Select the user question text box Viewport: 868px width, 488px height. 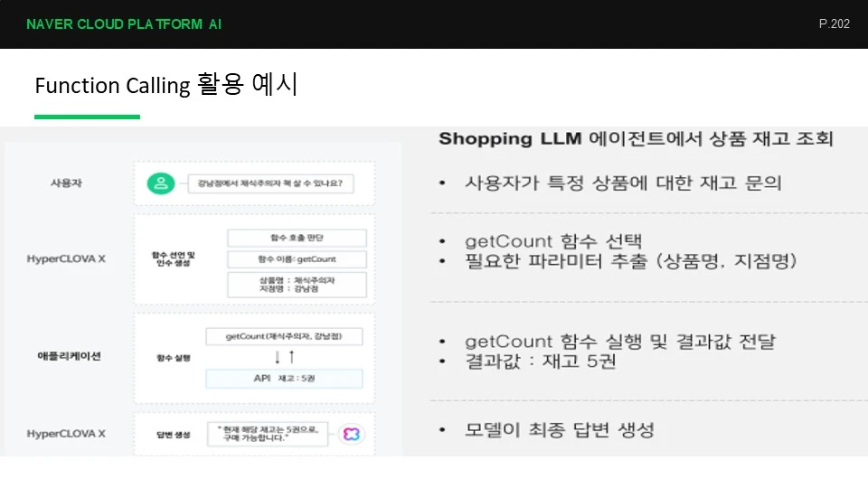pos(270,183)
